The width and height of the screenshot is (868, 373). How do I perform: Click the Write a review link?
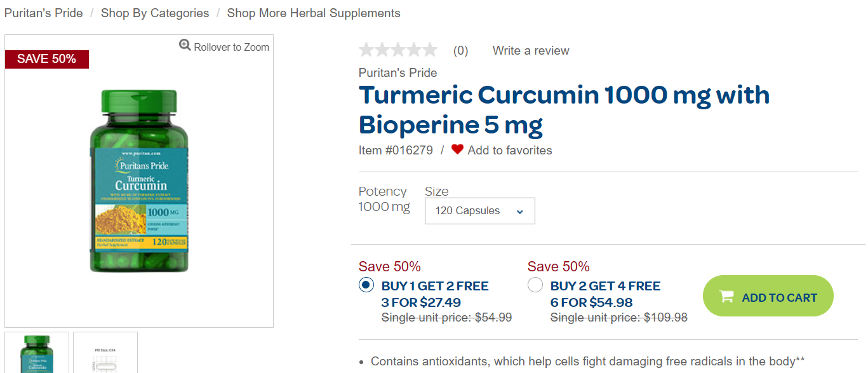click(x=531, y=51)
